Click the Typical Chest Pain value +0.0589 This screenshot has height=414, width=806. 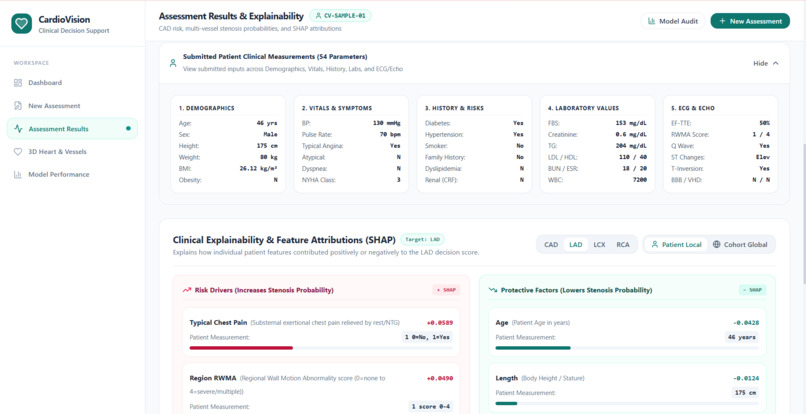440,323
